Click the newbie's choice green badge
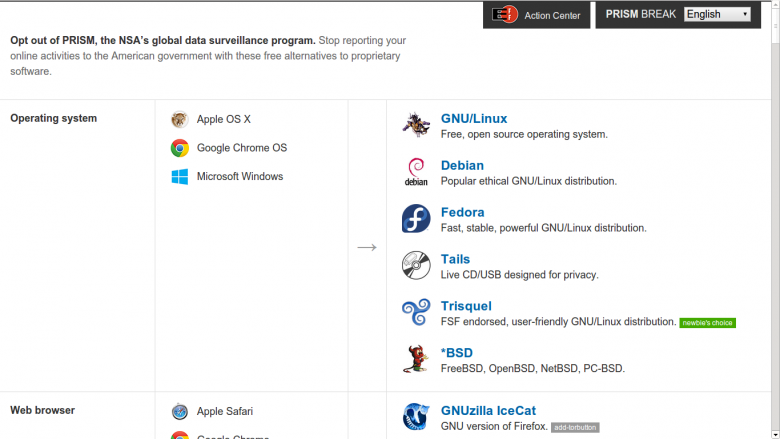This screenshot has height=439, width=780. coord(707,323)
